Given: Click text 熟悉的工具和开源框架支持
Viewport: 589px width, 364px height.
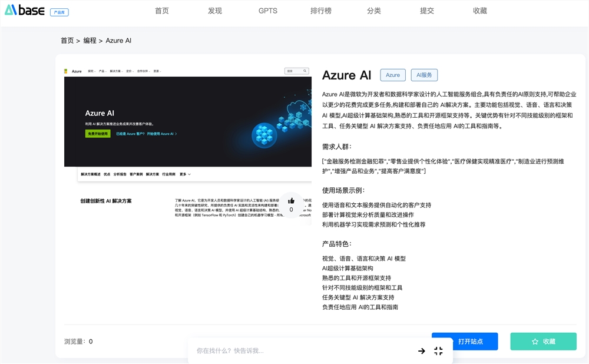Looking at the screenshot, I should click(x=356, y=278).
